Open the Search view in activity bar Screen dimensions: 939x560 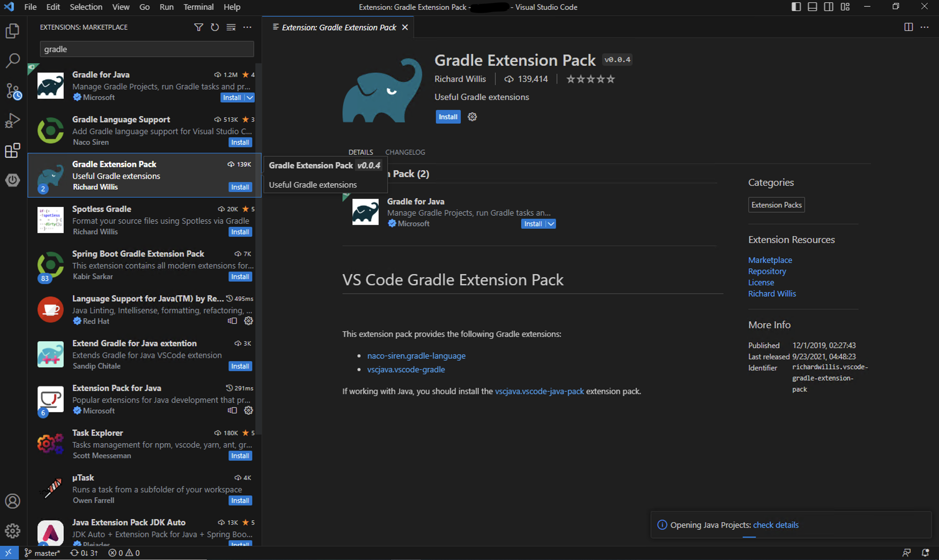click(x=12, y=60)
